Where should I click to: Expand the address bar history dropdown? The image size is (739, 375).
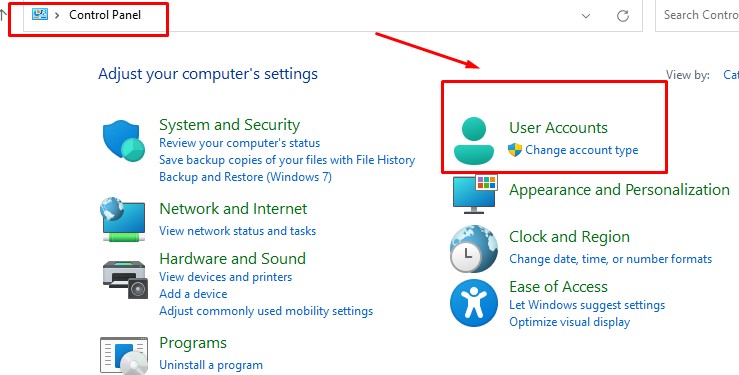coord(586,16)
